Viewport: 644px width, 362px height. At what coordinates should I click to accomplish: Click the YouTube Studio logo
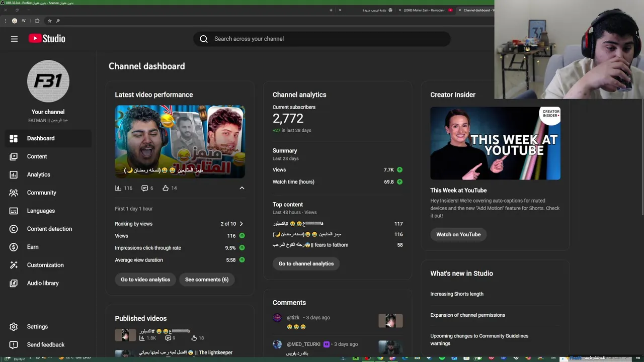(47, 39)
